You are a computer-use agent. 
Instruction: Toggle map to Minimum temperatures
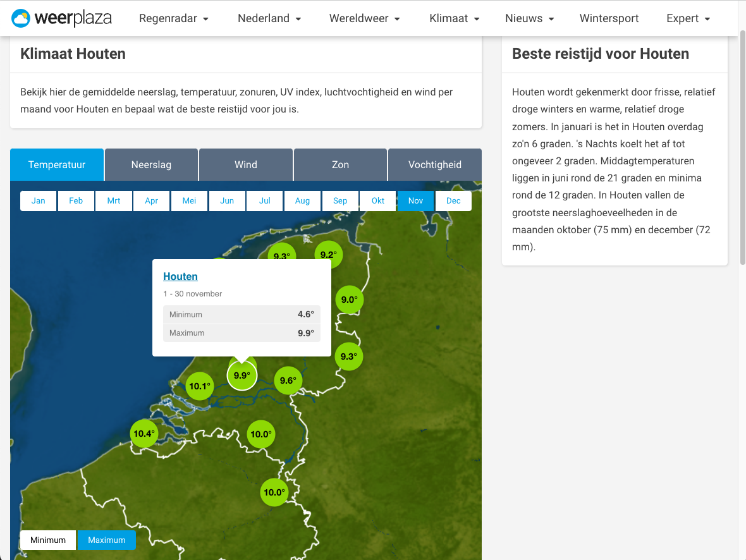pos(48,540)
